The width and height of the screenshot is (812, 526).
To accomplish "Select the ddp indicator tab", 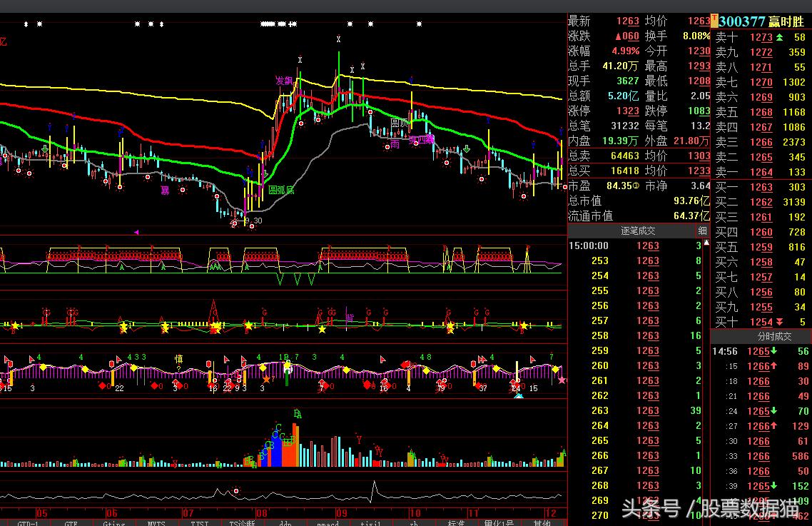I will click(x=285, y=522).
